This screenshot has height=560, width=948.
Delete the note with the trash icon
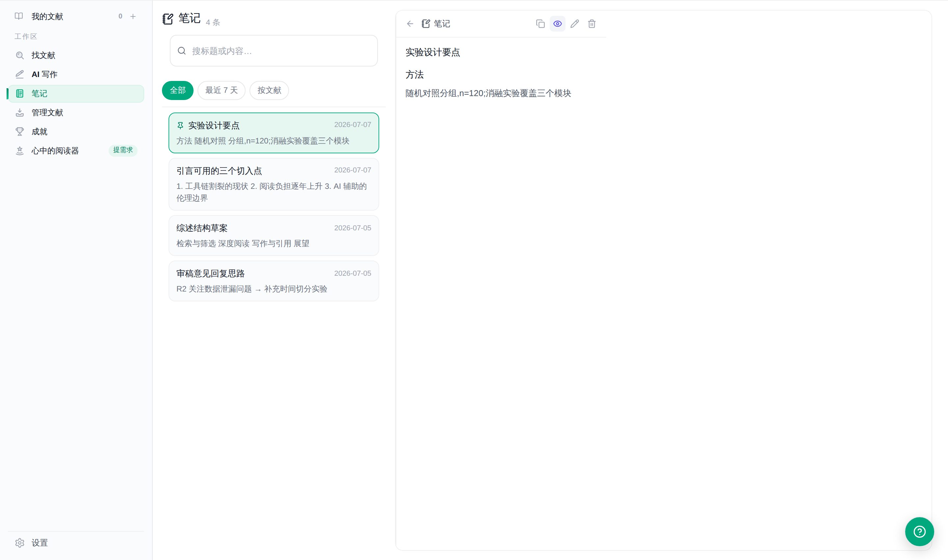(x=592, y=24)
